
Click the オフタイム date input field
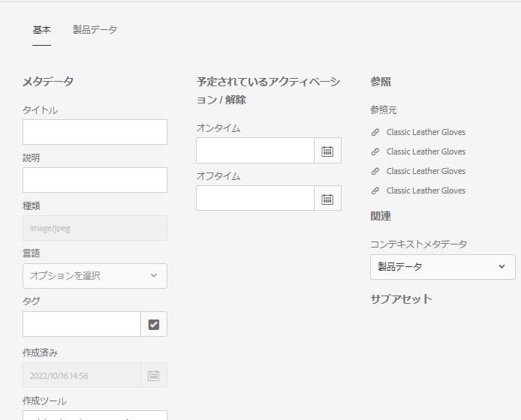click(254, 199)
